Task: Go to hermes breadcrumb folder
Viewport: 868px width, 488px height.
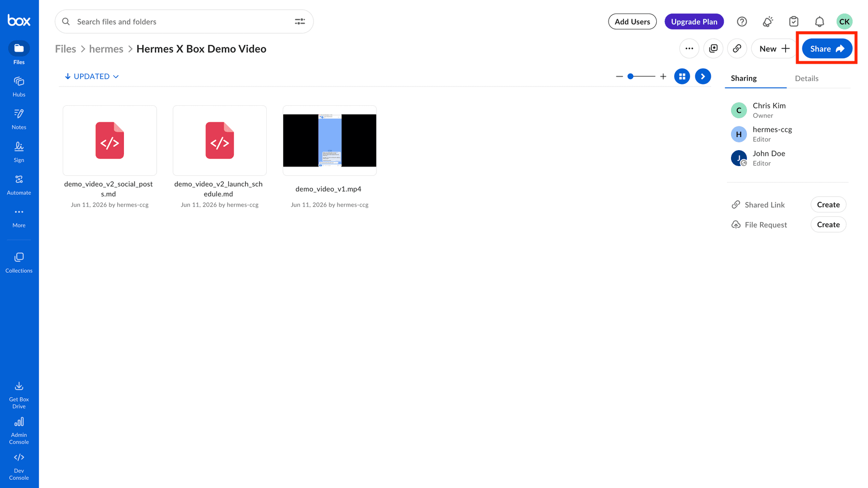Action: coord(106,49)
